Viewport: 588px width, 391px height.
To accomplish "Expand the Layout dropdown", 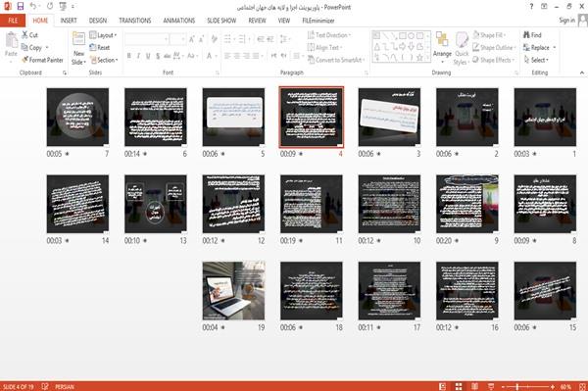I will point(103,35).
